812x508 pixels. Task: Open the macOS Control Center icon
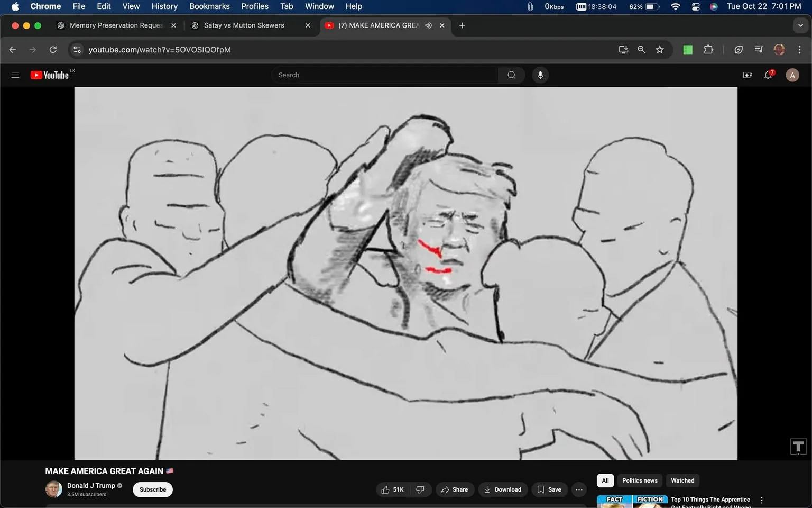point(696,6)
